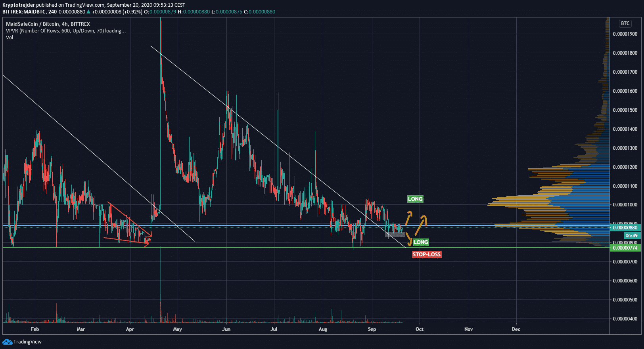The width and height of the screenshot is (644, 349).
Task: Click the green 0.00000774 price level tag
Action: coord(625,248)
